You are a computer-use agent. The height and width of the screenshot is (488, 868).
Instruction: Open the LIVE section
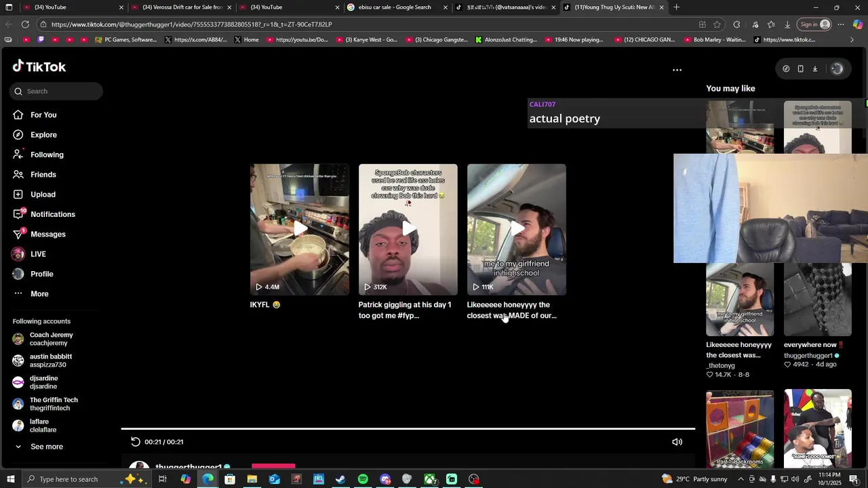(x=38, y=254)
